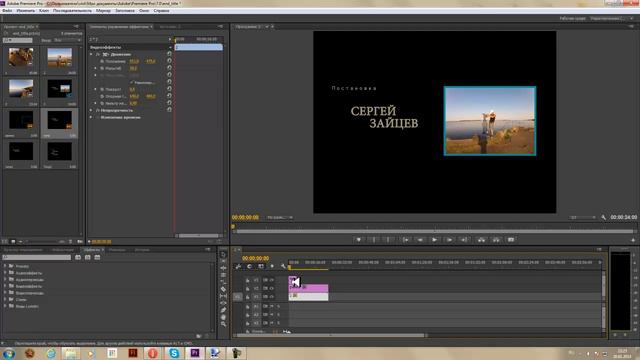Click the Effects panel search field
The height and width of the screenshot is (360, 640).
[x=37, y=258]
